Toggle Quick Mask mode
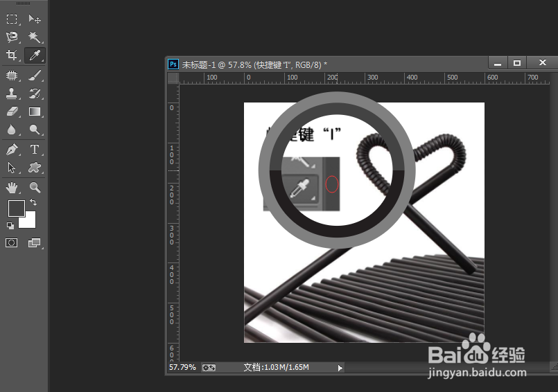The width and height of the screenshot is (558, 392). pos(11,243)
